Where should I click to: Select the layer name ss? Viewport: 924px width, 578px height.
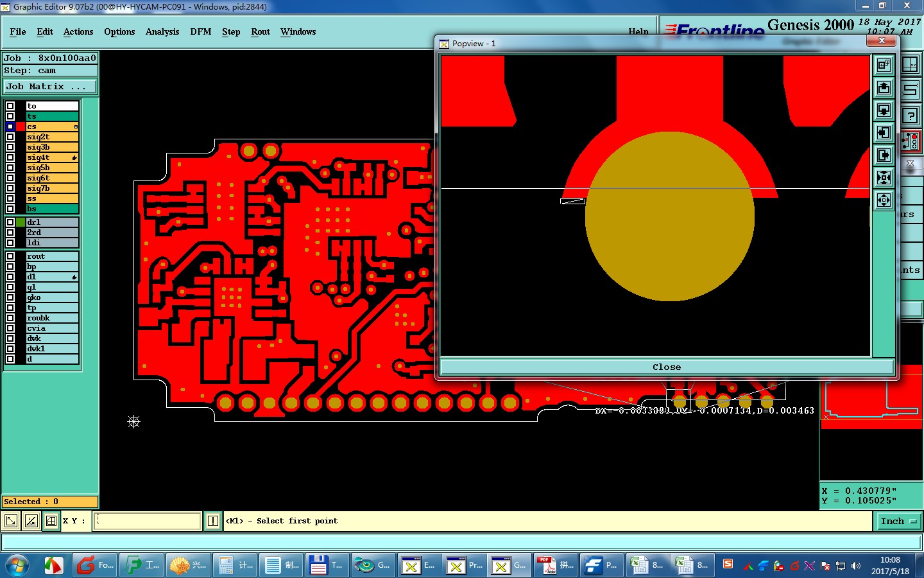pos(52,198)
